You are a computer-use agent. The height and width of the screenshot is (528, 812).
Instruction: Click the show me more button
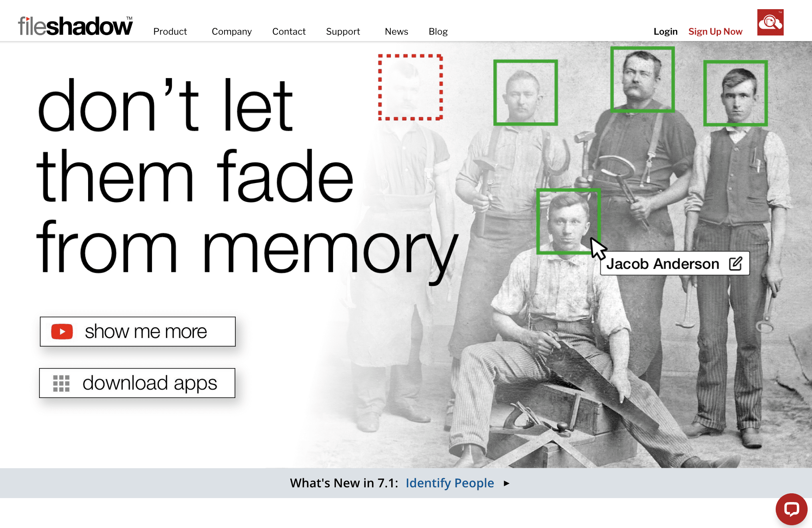137,331
